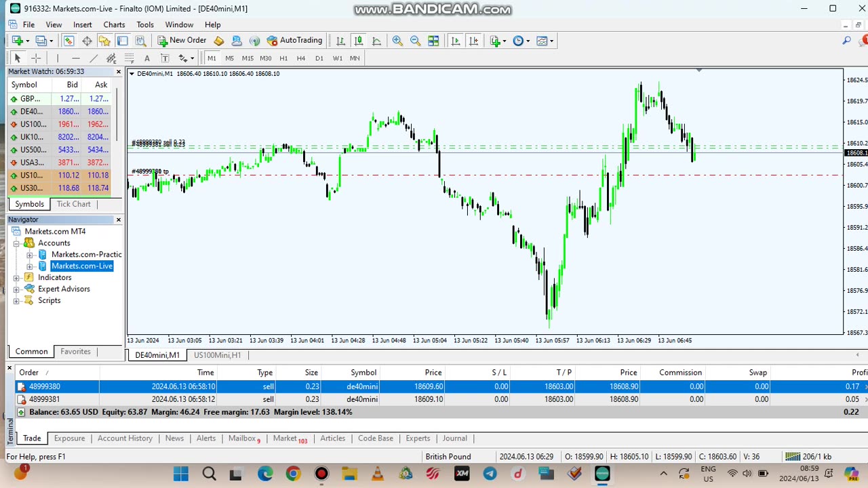Screen dimensions: 868x488
Task: Open the Account History tab
Action: (125, 439)
